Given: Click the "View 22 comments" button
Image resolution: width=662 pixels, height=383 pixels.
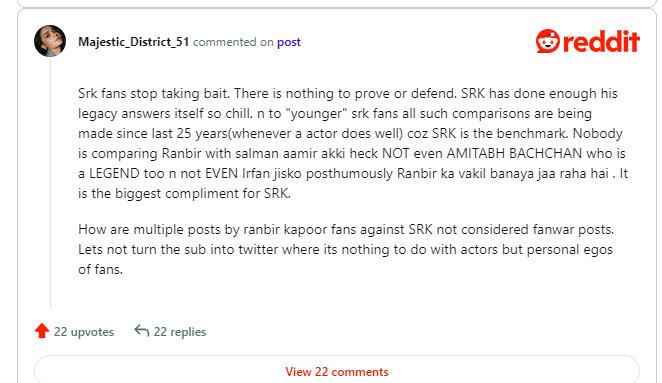Looking at the screenshot, I should [x=336, y=371].
